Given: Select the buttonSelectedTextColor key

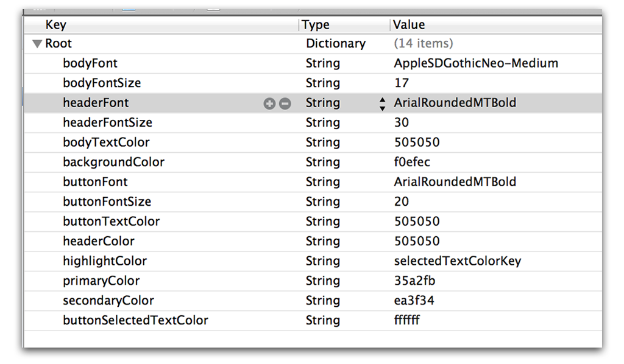Looking at the screenshot, I should 135,320.
